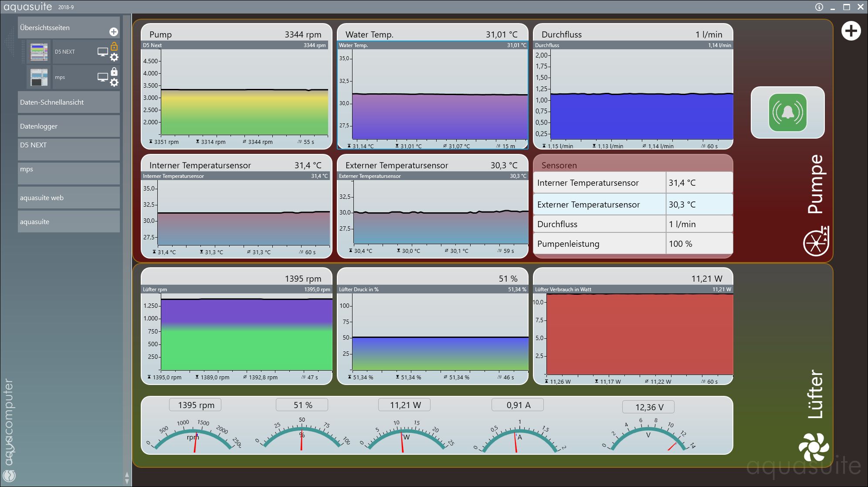
Task: Open the aquasuite web section
Action: tap(68, 198)
